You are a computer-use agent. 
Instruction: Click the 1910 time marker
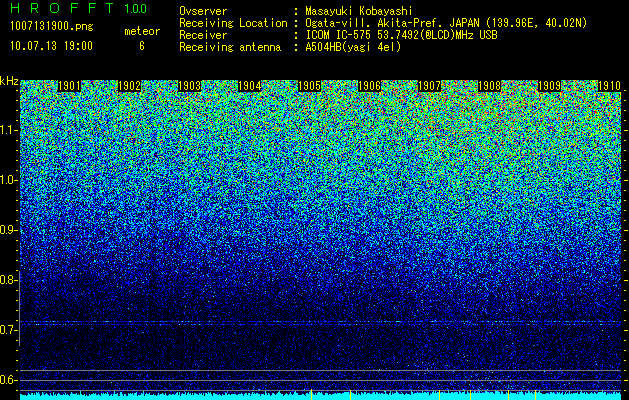(609, 86)
